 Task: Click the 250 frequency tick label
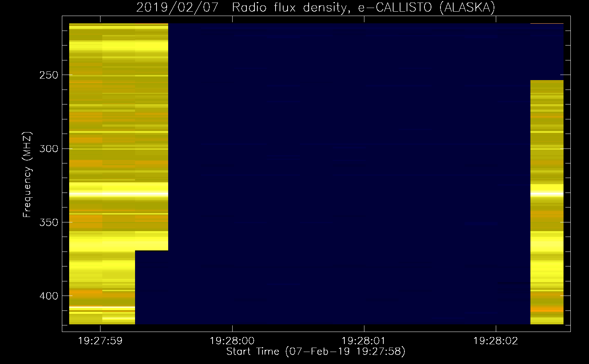49,75
